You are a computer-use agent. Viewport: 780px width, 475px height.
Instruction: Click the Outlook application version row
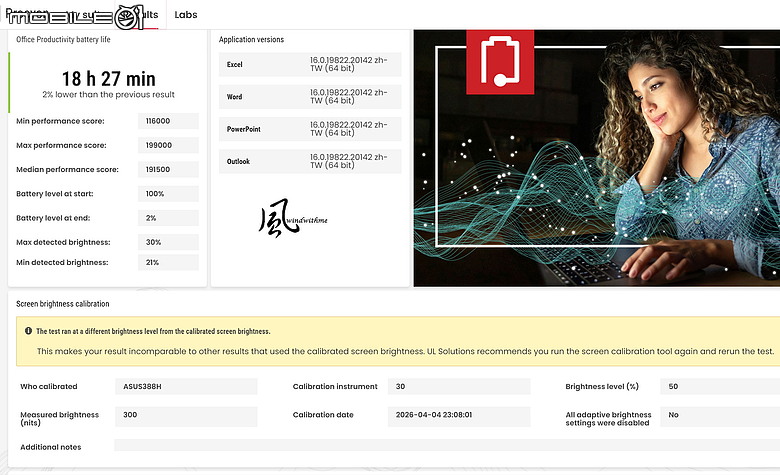(x=310, y=161)
